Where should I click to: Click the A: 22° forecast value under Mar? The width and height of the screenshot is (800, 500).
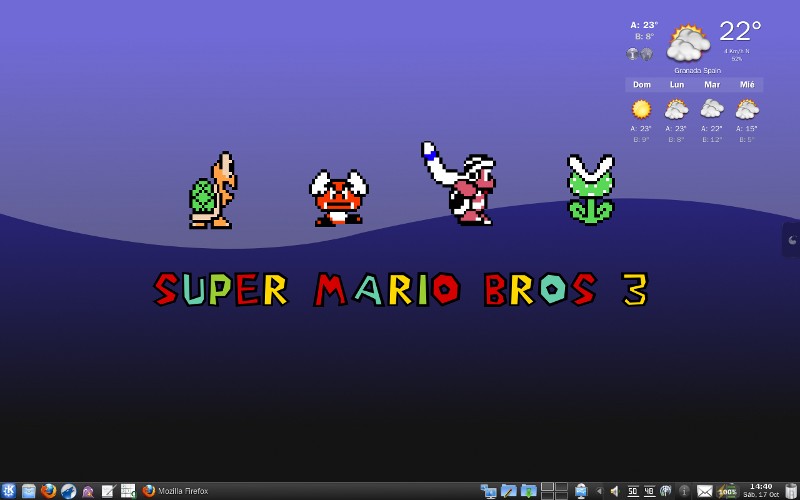712,129
